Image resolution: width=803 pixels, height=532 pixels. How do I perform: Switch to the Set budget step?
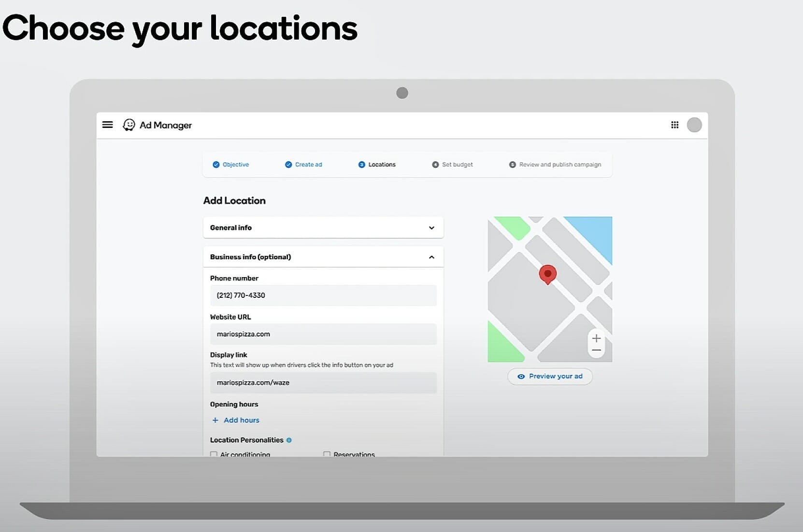(x=452, y=165)
